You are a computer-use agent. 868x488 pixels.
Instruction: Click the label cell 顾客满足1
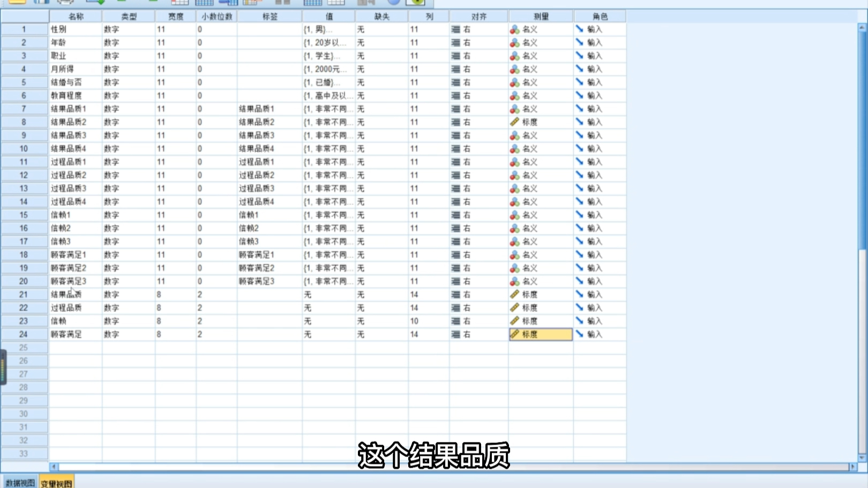click(x=270, y=255)
